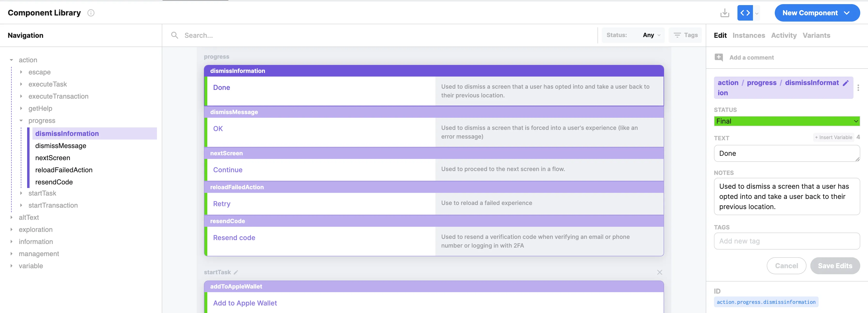Image resolution: width=868 pixels, height=313 pixels.
Task: Click the resendCode component header
Action: [x=434, y=221]
